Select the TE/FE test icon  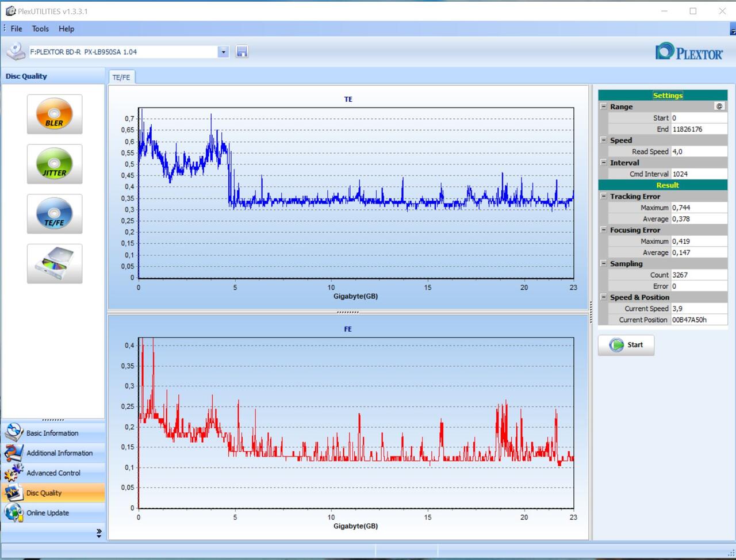(x=55, y=214)
